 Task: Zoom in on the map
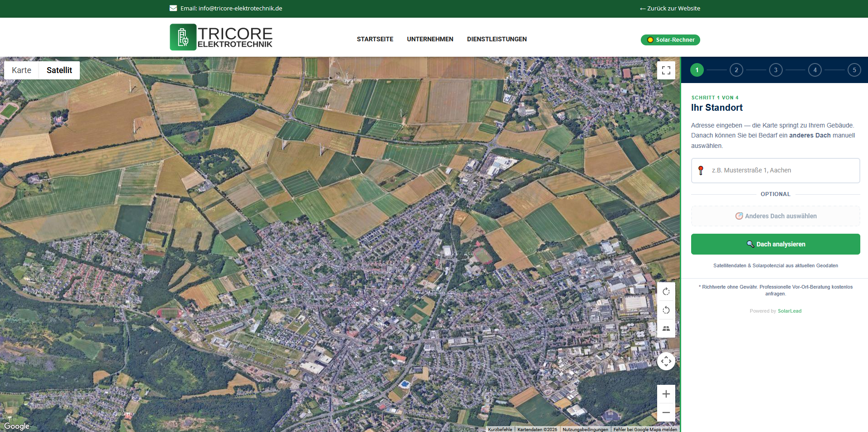(666, 394)
